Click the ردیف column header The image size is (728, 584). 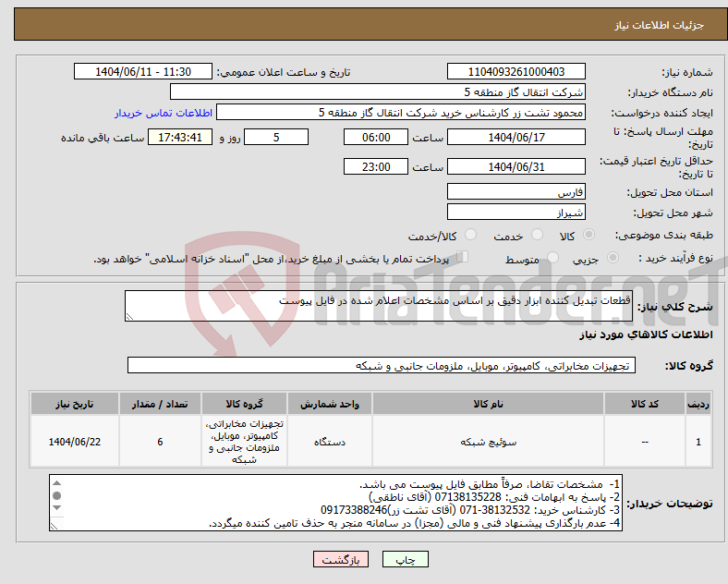point(698,404)
